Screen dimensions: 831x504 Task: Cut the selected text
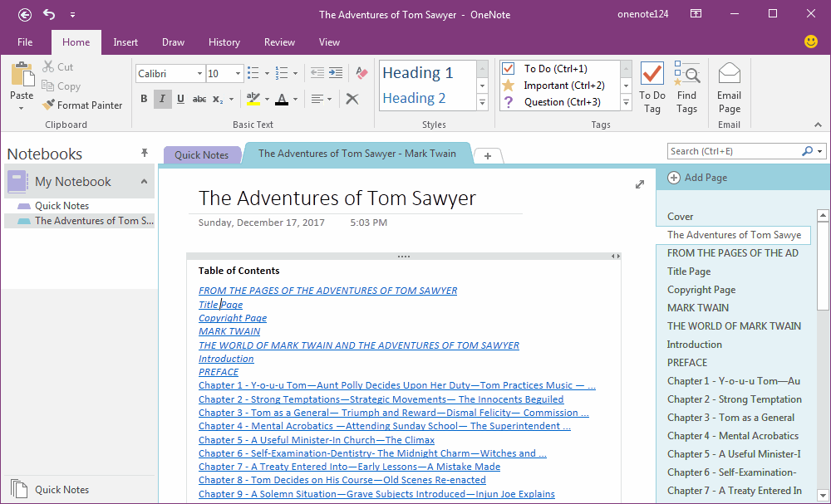58,66
